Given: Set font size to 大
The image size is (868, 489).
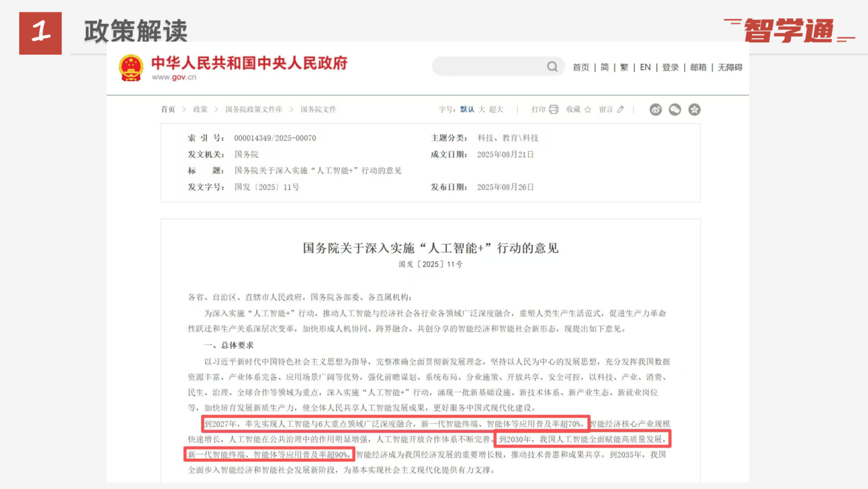Looking at the screenshot, I should [x=482, y=110].
